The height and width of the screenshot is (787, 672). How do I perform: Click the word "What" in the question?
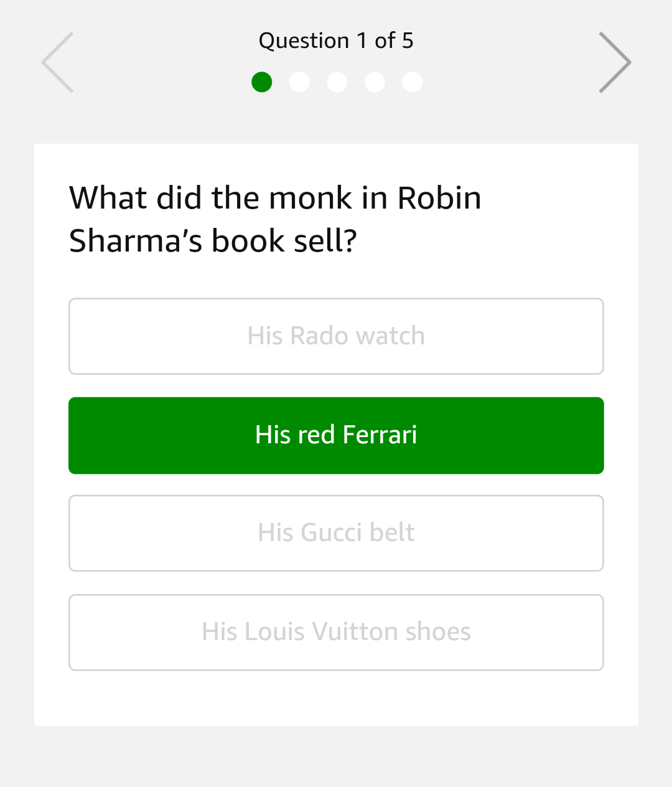[108, 198]
